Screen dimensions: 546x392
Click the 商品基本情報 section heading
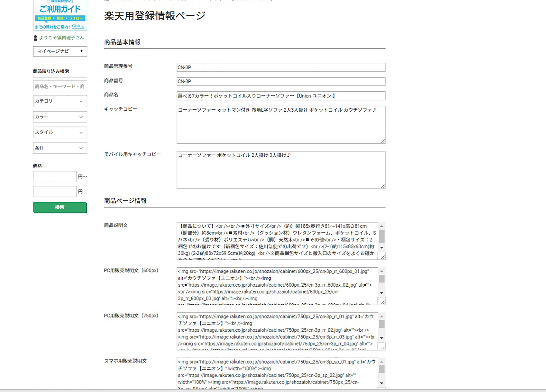click(122, 42)
